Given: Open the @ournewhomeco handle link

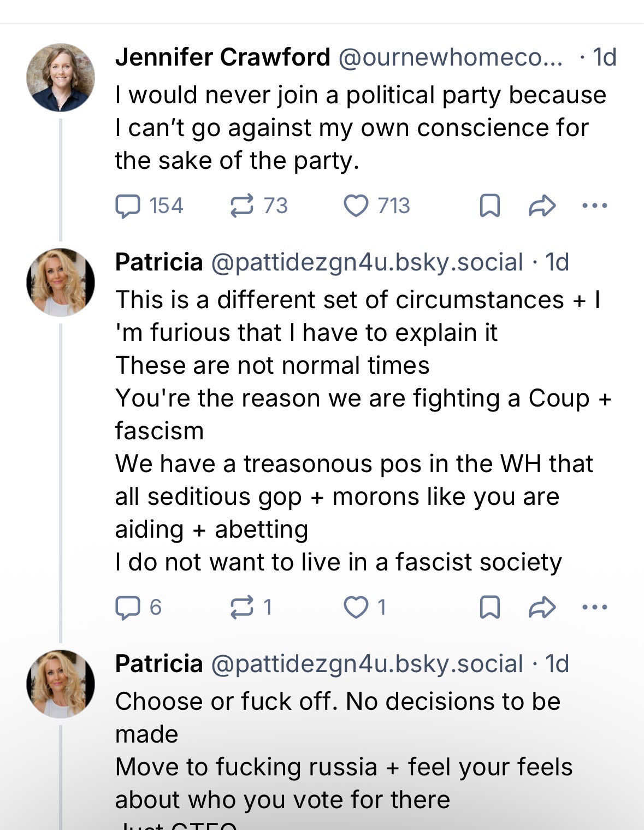Looking at the screenshot, I should coord(450,57).
